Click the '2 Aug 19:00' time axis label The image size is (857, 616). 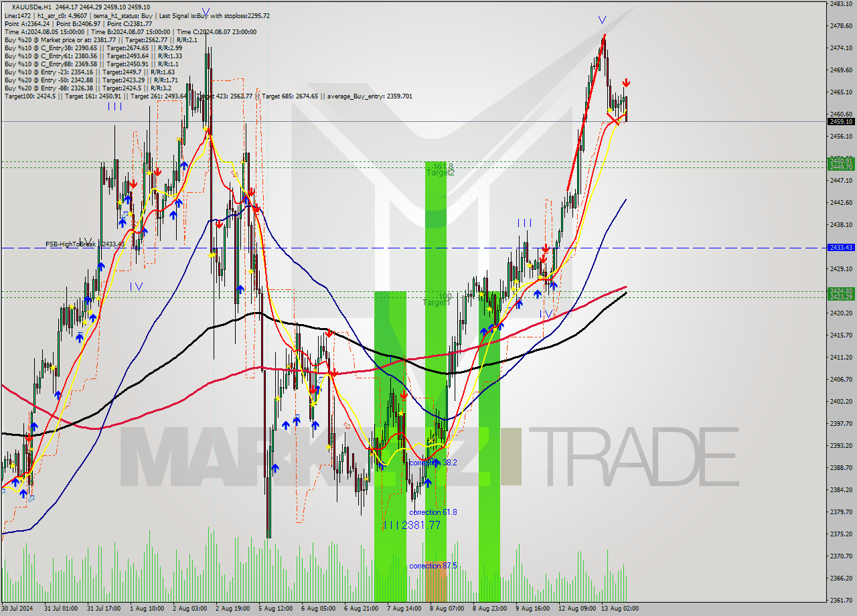tap(232, 609)
